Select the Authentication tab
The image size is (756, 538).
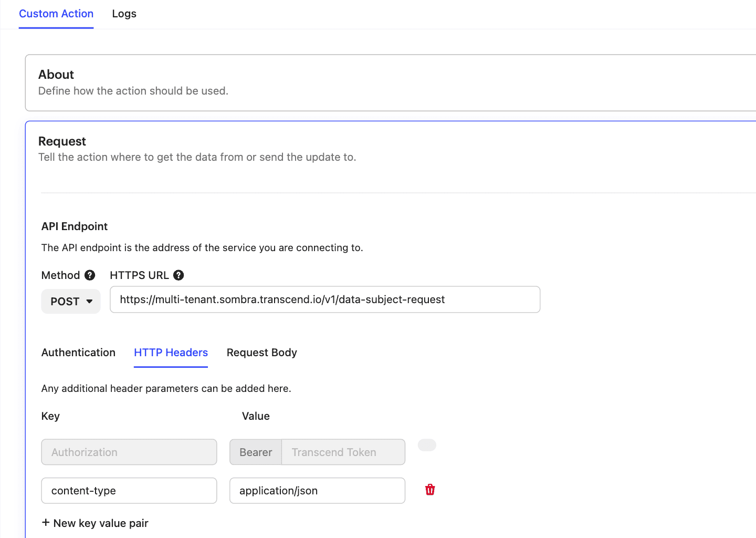tap(78, 353)
